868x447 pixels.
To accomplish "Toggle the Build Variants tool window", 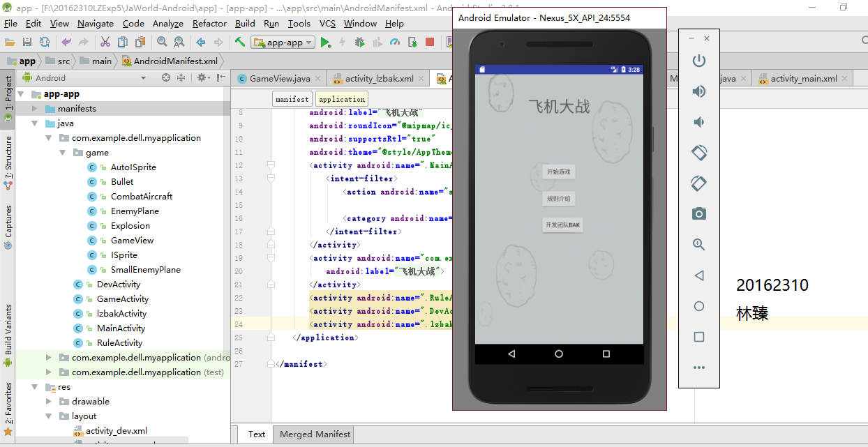I will click(8, 336).
